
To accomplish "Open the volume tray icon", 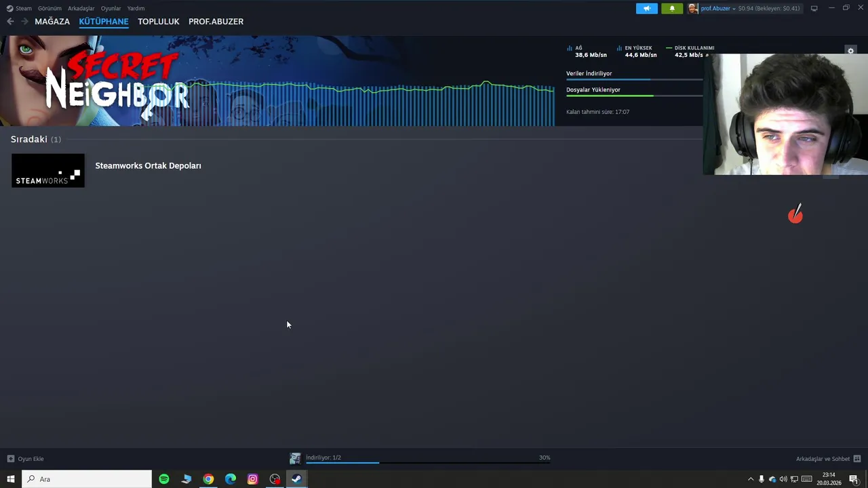I will pyautogui.click(x=783, y=479).
